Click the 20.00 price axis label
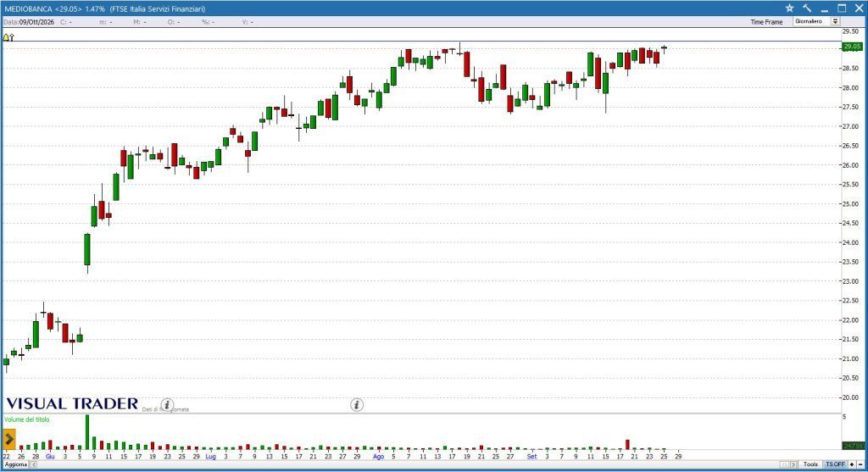This screenshot has height=472, width=868. (x=850, y=397)
